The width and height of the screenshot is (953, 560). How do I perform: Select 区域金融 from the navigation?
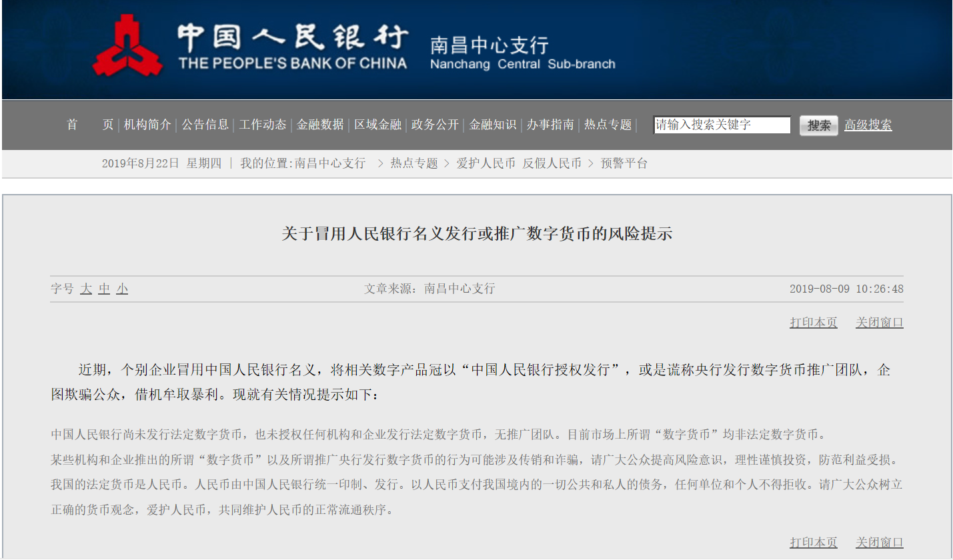tap(377, 125)
